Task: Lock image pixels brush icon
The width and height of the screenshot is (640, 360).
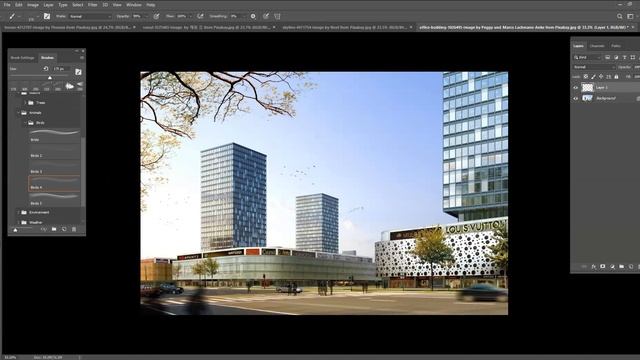Action: click(593, 76)
